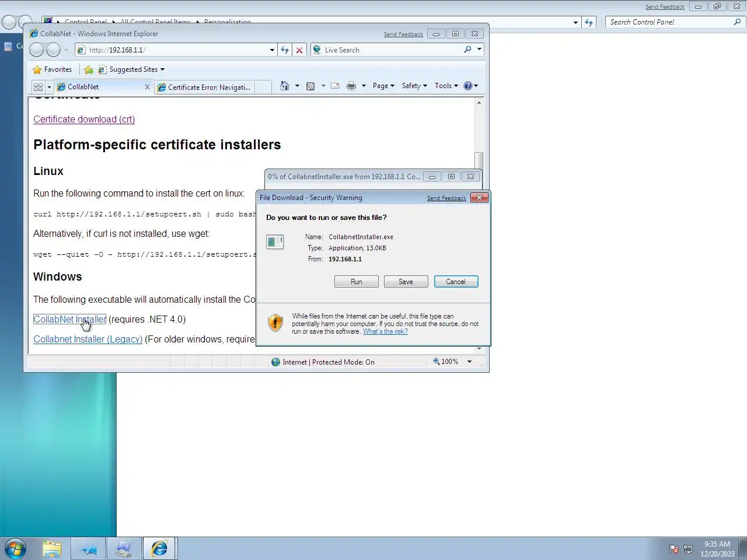This screenshot has height=560, width=747.
Task: Click the zoom level magnifier in status bar
Action: click(436, 362)
